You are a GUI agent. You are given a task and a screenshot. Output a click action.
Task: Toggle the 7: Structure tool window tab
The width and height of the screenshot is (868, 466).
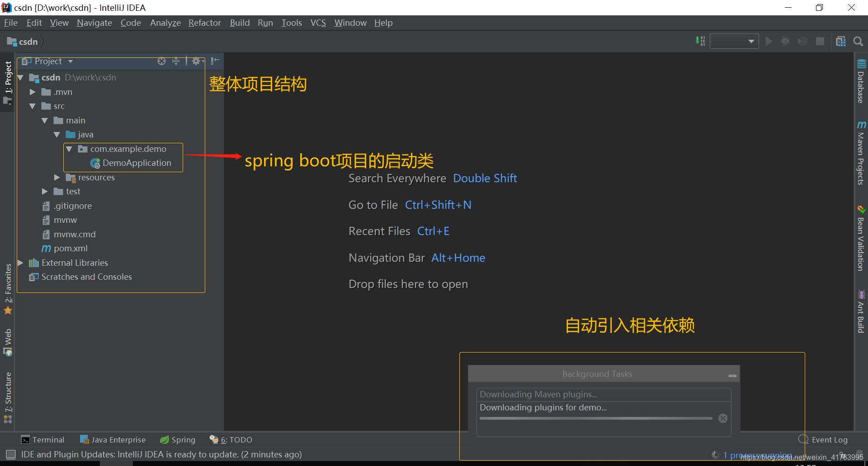(x=8, y=397)
